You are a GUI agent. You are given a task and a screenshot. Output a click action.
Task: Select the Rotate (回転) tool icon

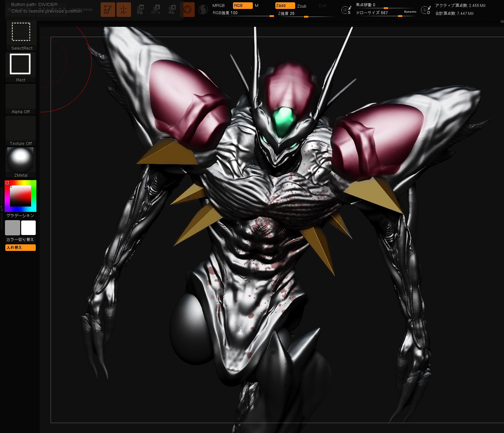click(171, 10)
